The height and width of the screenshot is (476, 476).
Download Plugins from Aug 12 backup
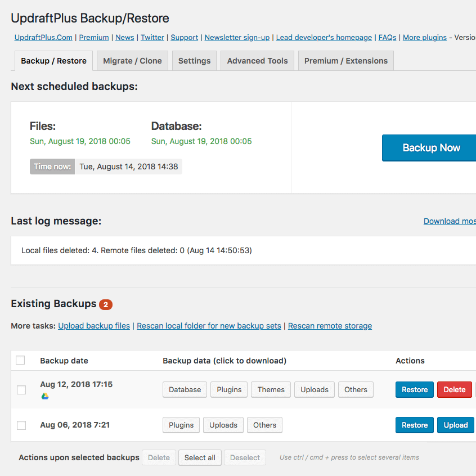[x=229, y=389]
